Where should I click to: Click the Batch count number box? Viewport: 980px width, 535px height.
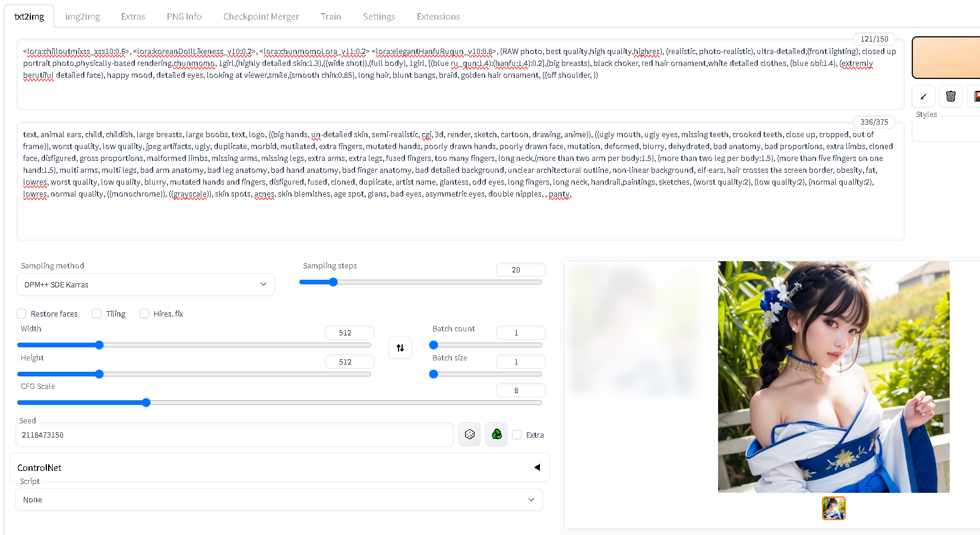[x=520, y=333]
